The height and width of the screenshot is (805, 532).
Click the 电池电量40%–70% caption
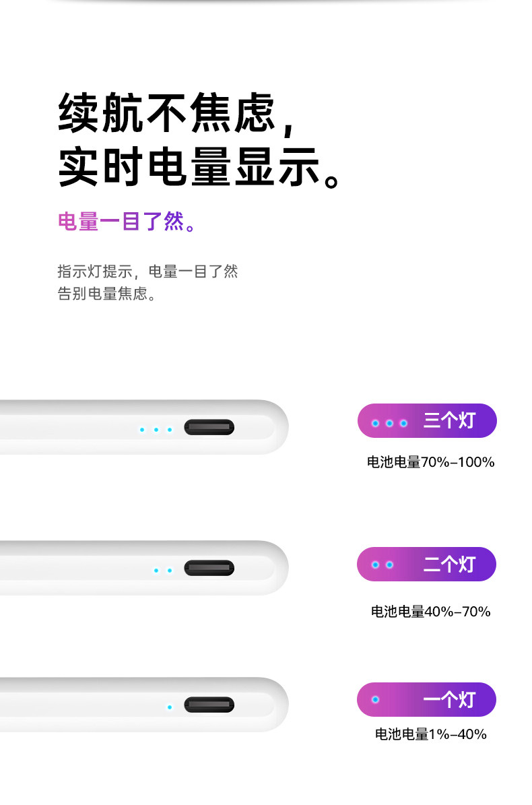click(x=430, y=612)
